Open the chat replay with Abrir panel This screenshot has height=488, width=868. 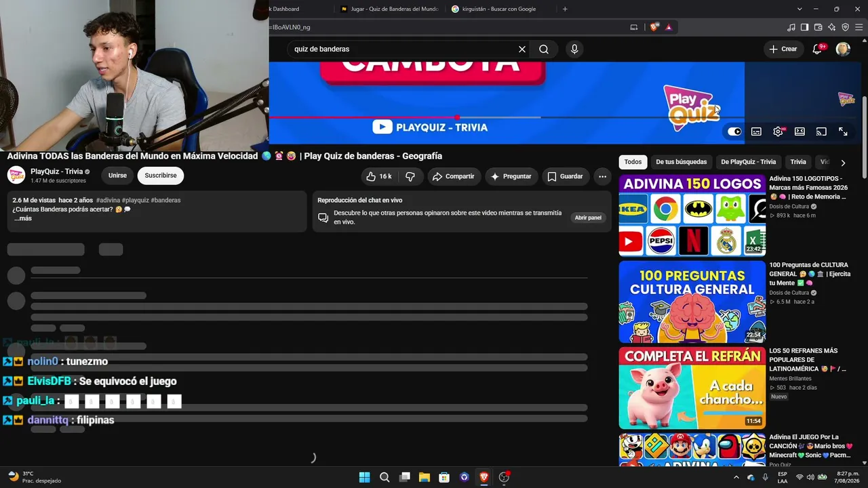pos(588,218)
